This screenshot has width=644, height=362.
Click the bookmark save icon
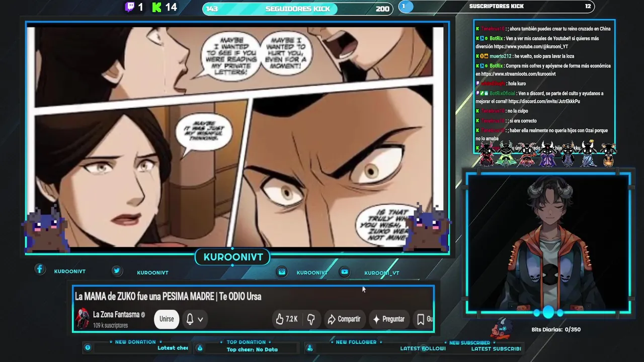point(421,319)
